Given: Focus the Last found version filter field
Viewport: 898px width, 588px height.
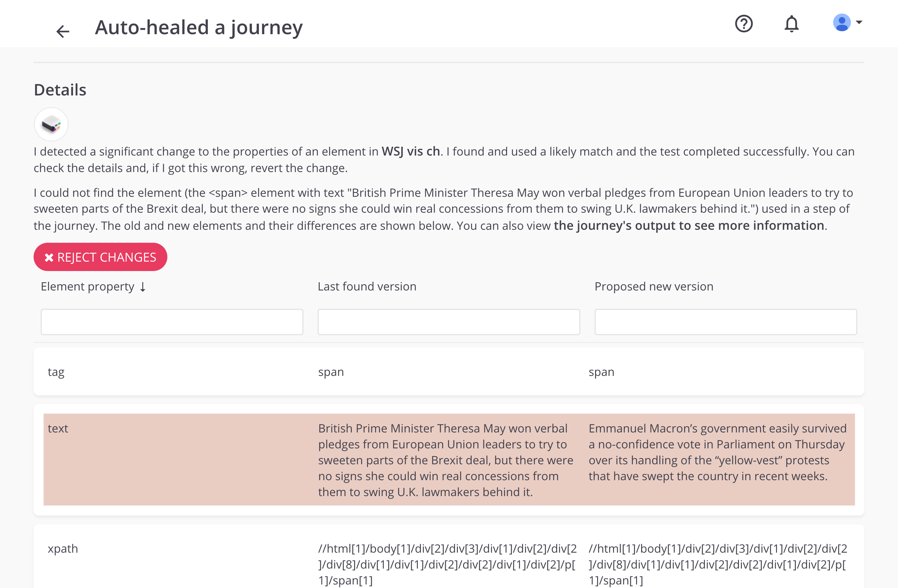Looking at the screenshot, I should [449, 322].
